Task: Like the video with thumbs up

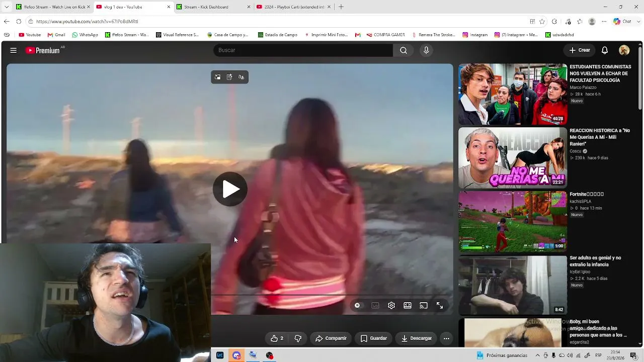Action: coord(277,338)
